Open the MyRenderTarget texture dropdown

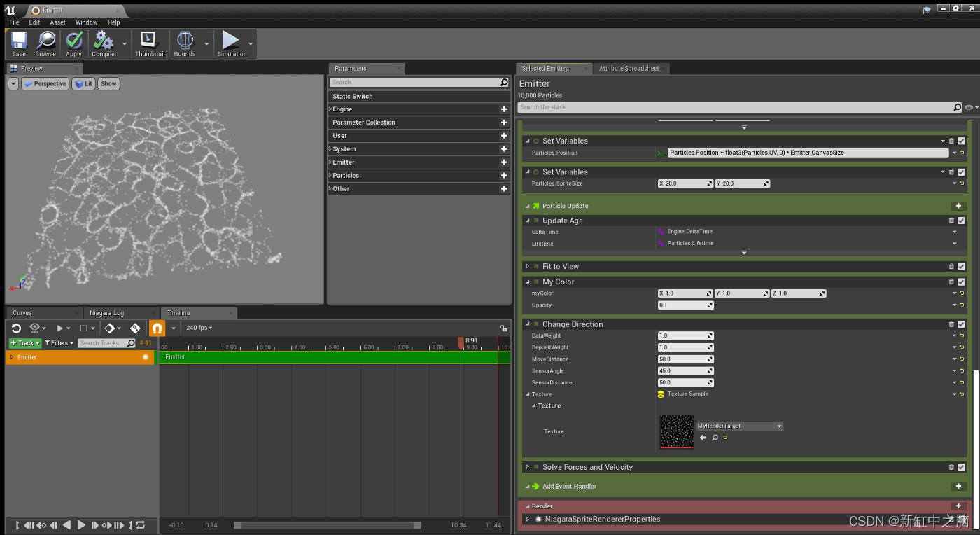[x=740, y=426]
